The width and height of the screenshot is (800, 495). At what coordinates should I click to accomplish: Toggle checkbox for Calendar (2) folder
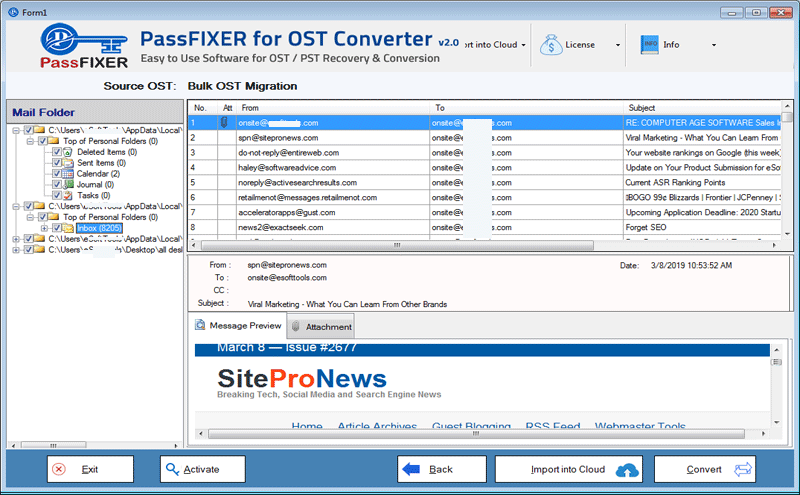coord(57,174)
